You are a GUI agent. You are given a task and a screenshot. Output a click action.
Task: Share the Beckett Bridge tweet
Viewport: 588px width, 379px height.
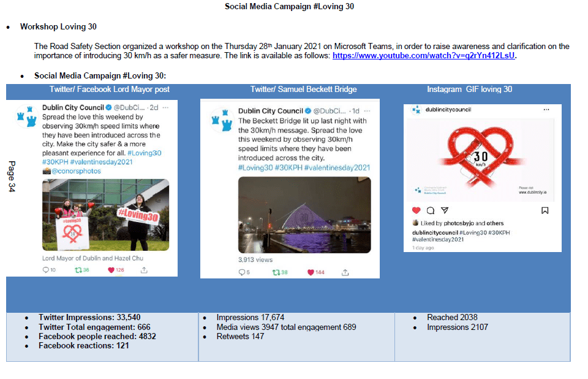[x=345, y=272]
